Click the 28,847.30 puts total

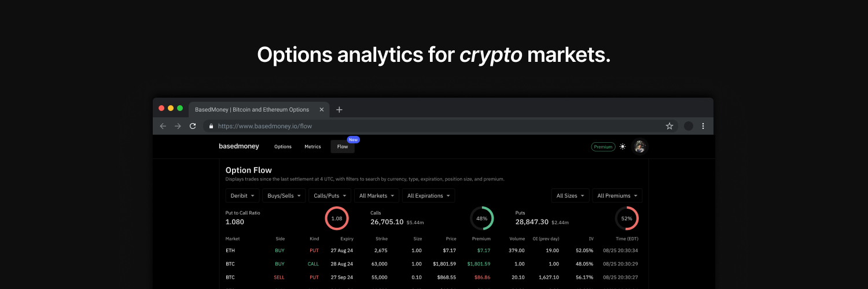(532, 222)
